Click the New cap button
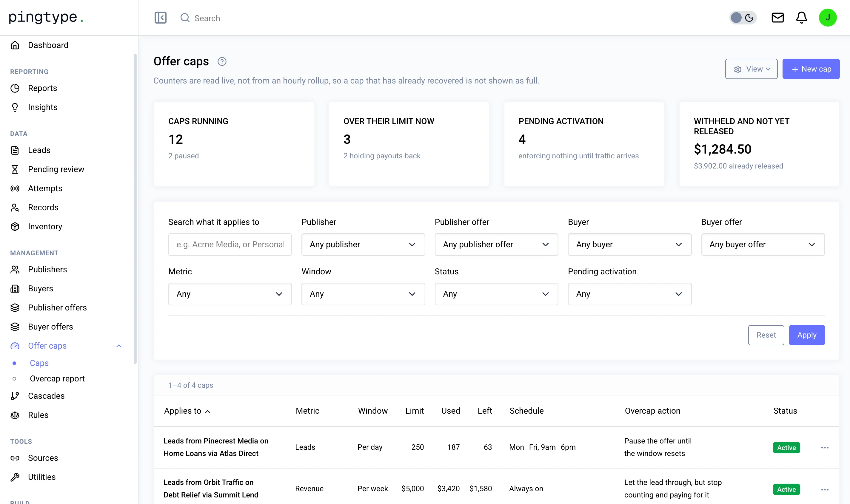 coord(811,69)
